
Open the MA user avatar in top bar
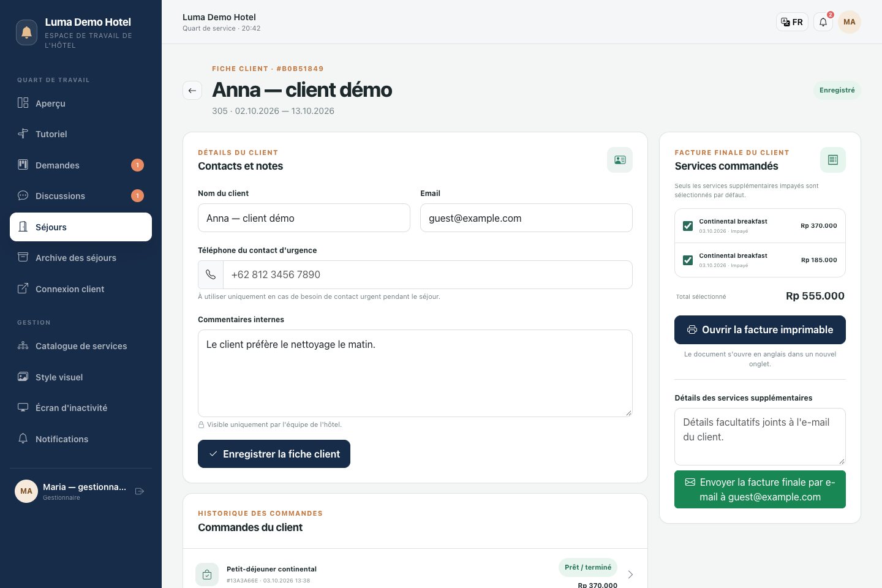click(x=850, y=22)
